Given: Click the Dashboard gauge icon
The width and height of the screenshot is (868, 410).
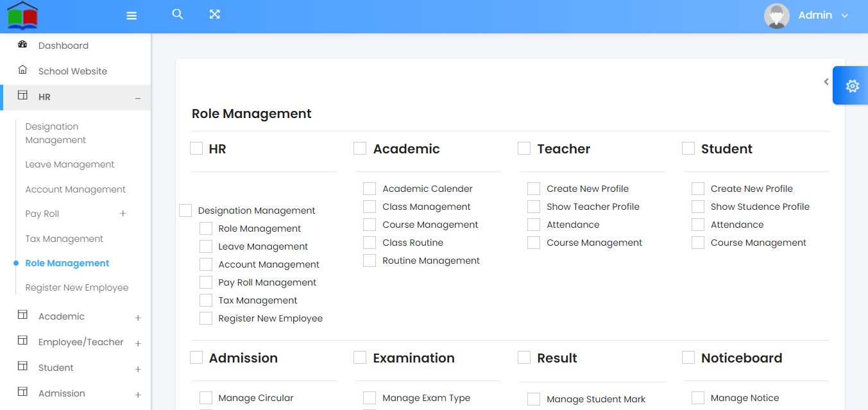Looking at the screenshot, I should pyautogui.click(x=22, y=45).
